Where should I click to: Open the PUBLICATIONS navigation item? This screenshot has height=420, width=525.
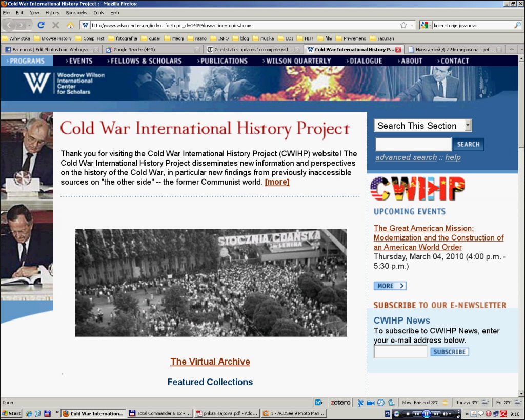(224, 61)
